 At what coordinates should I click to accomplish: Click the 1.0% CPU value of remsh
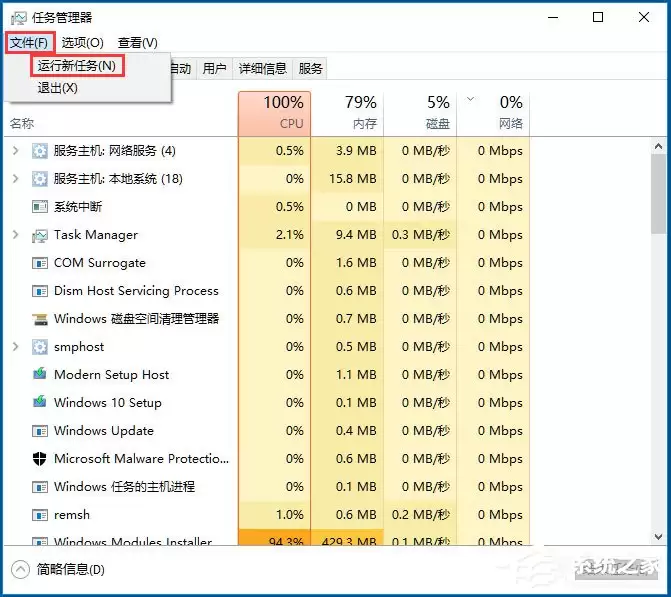[290, 515]
